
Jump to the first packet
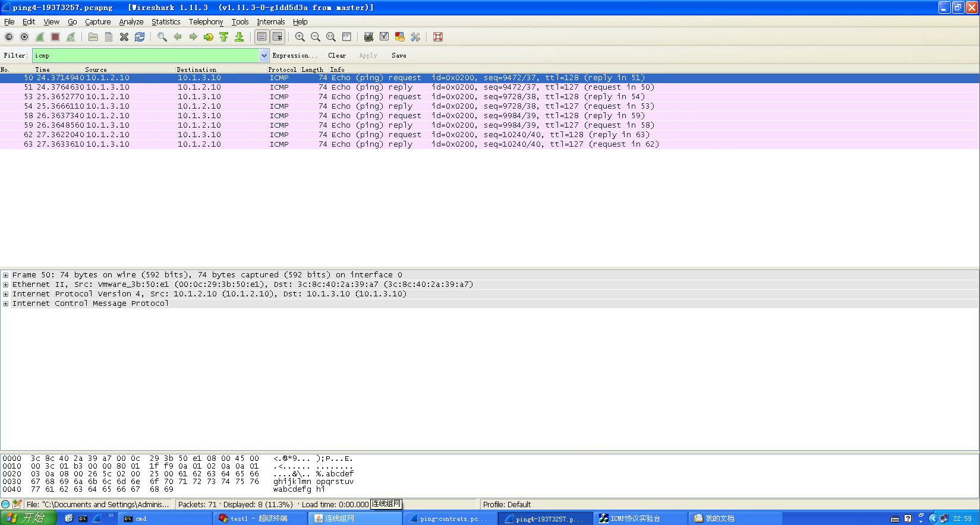pos(224,37)
